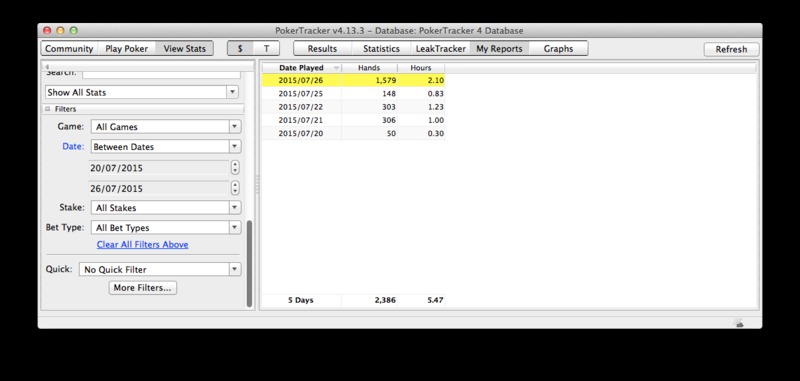800x381 pixels.
Task: Click the 148 hands cell
Action: click(x=369, y=93)
